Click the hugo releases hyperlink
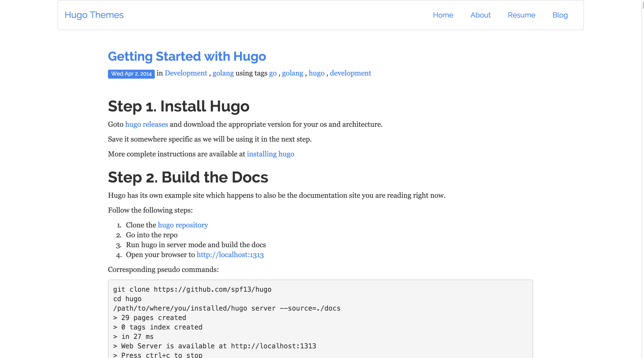Viewport: 644px width, 358px height. tap(146, 124)
